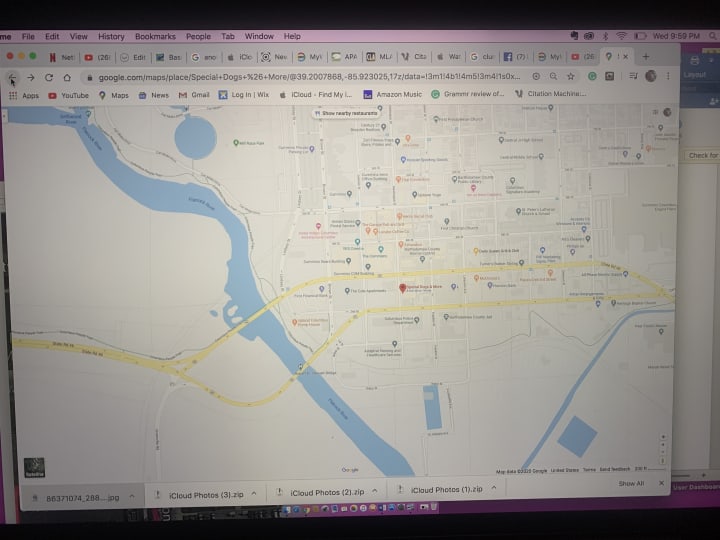
Task: Open the Apps bookmarks shortcut
Action: [24, 96]
